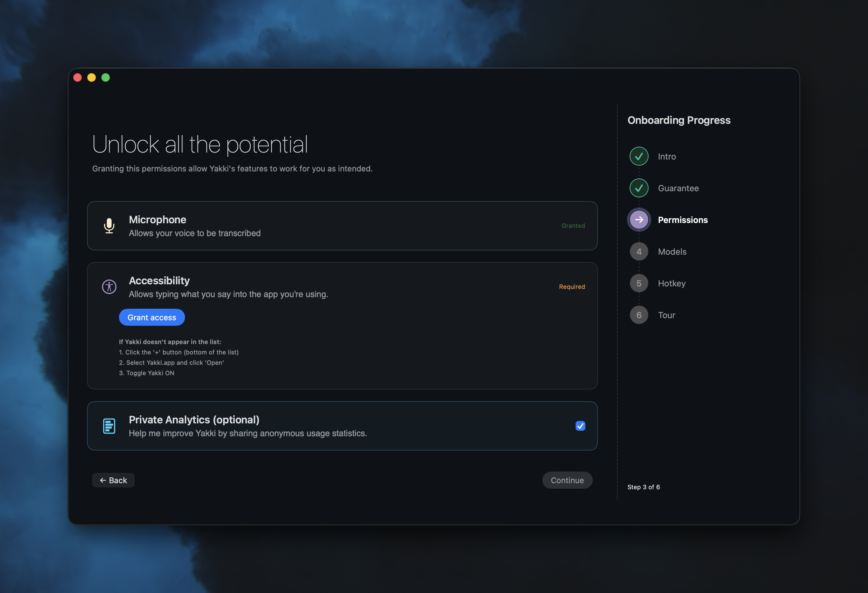The height and width of the screenshot is (593, 868).
Task: Click the Private Analytics document icon
Action: click(109, 426)
